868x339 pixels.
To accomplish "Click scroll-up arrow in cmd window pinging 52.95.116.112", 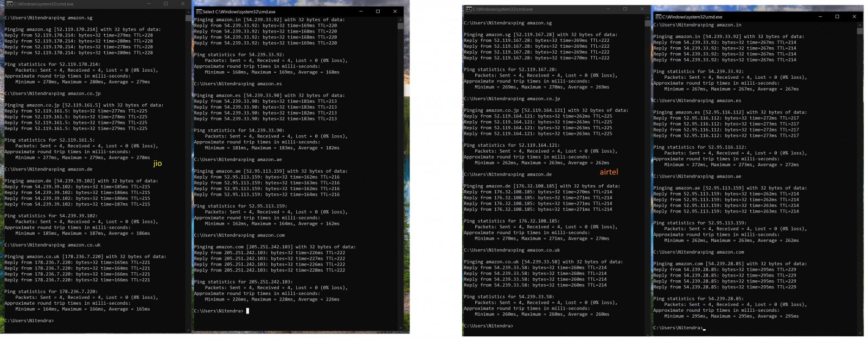I will click(x=859, y=24).
